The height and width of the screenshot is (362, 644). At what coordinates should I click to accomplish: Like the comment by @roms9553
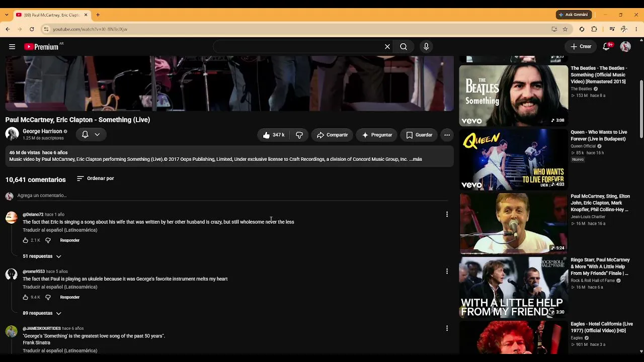coord(26,297)
